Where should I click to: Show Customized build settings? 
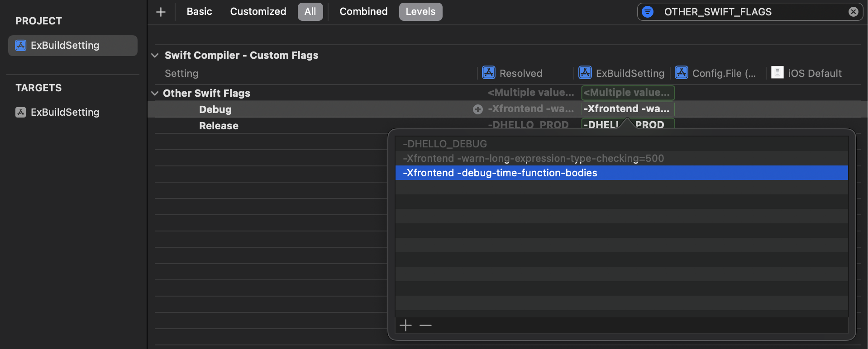pyautogui.click(x=258, y=12)
